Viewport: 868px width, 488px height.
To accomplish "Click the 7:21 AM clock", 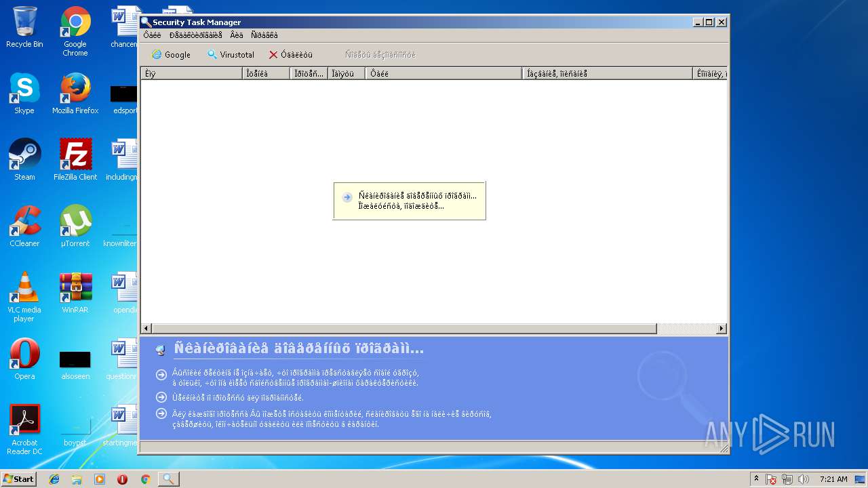I will 833,479.
